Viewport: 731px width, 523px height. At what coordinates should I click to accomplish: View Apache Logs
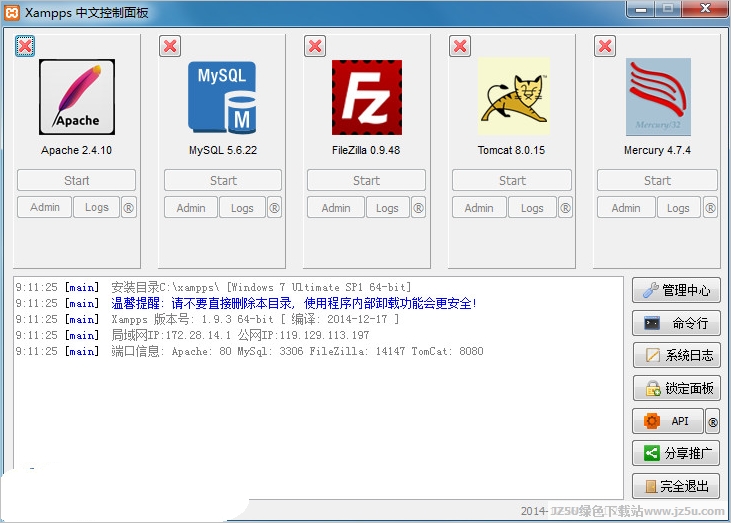point(97,207)
